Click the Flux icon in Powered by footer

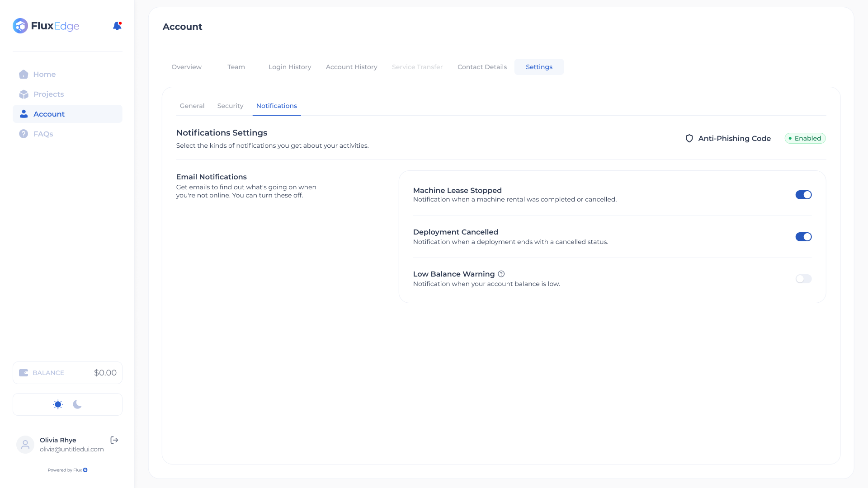(x=85, y=470)
